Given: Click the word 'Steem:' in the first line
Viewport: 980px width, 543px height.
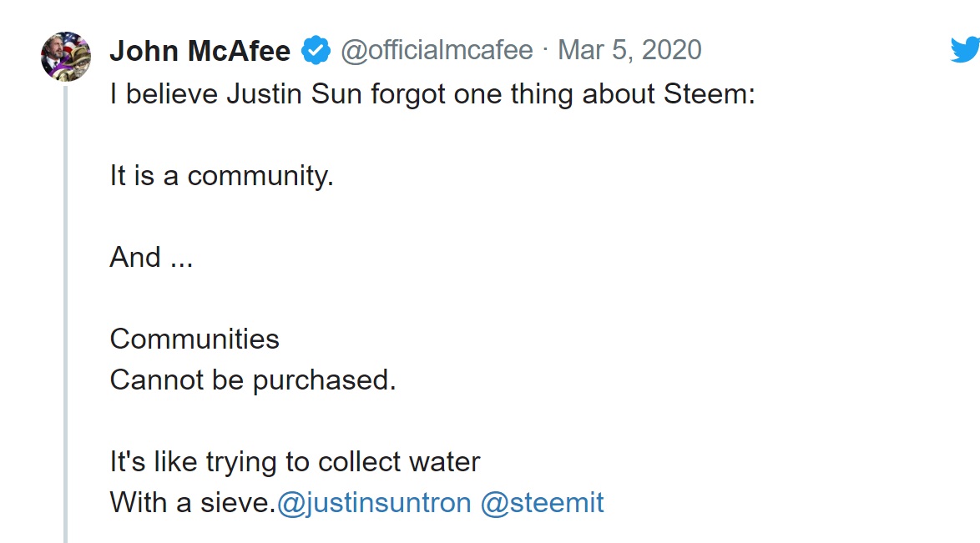Looking at the screenshot, I should 710,94.
